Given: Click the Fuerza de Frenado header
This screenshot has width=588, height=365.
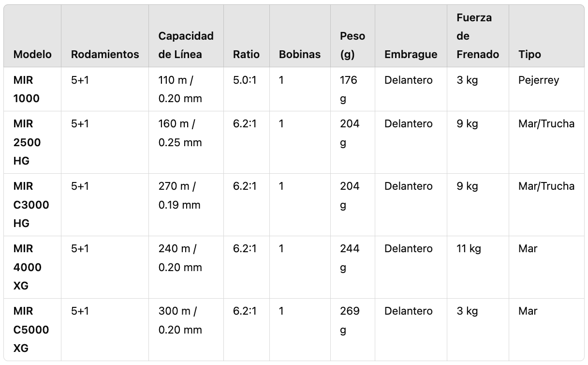Looking at the screenshot, I should (478, 36).
